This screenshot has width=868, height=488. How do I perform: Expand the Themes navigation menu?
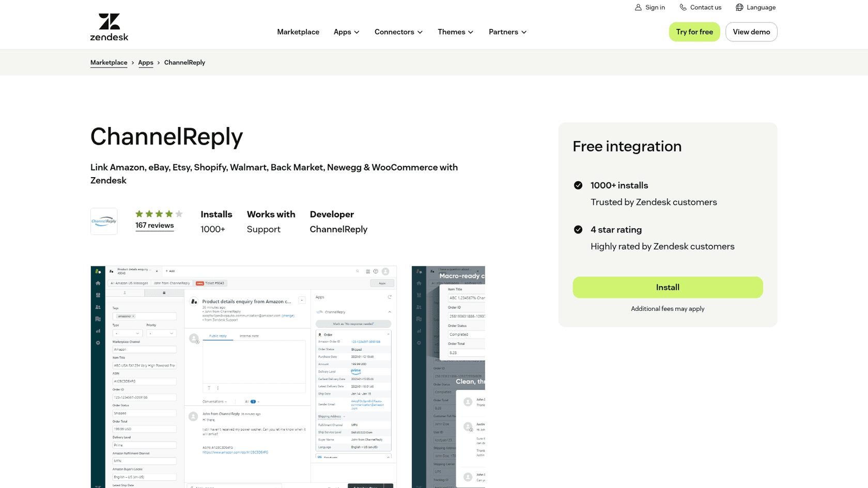[x=455, y=32]
